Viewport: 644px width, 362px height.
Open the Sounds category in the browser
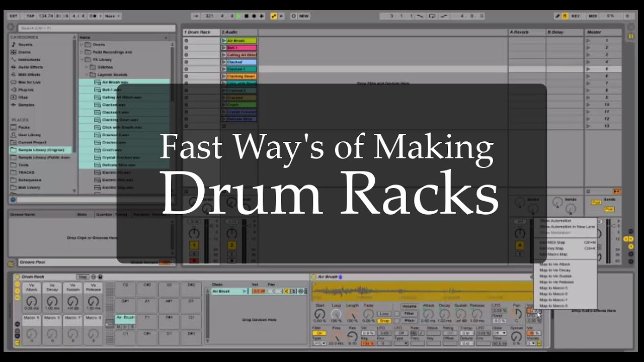click(25, 45)
